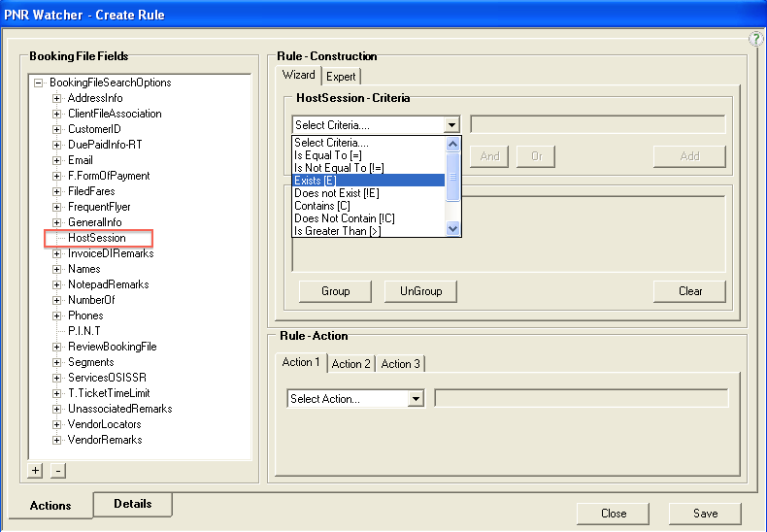Switch to the Actions bottom tab

[x=50, y=506]
